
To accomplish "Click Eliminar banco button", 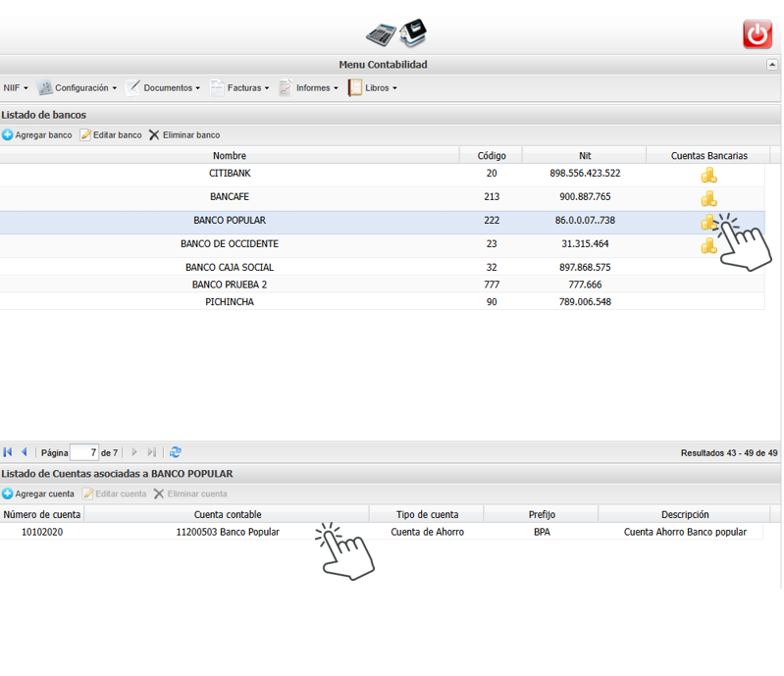I will coord(184,135).
